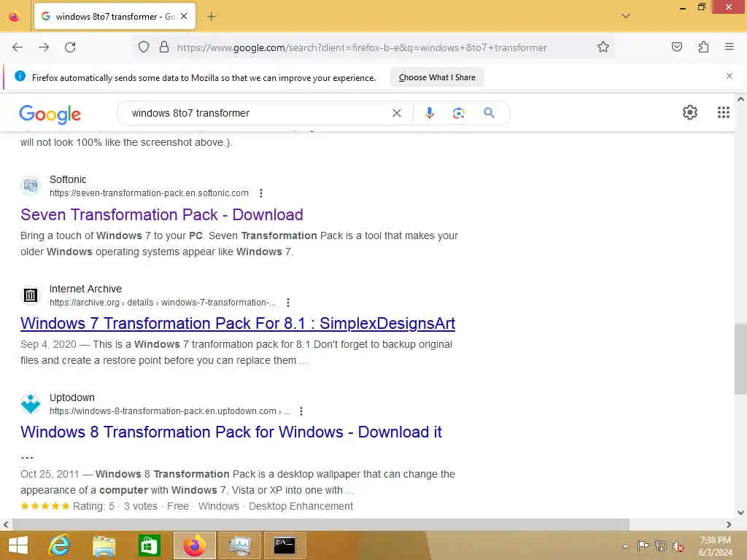Viewport: 747px width, 560px height.
Task: Click the horizontal scrollbar right arrow
Action: [729, 524]
